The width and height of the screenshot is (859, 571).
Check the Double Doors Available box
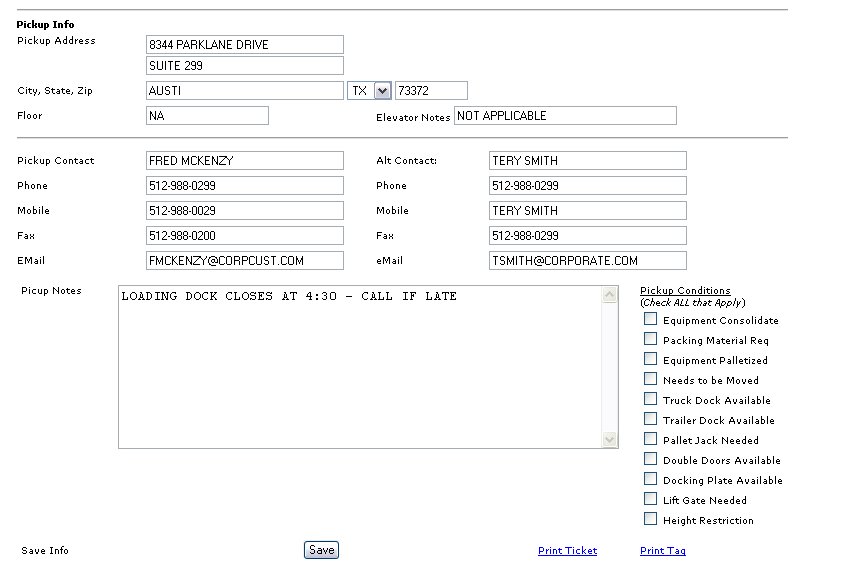tap(651, 459)
